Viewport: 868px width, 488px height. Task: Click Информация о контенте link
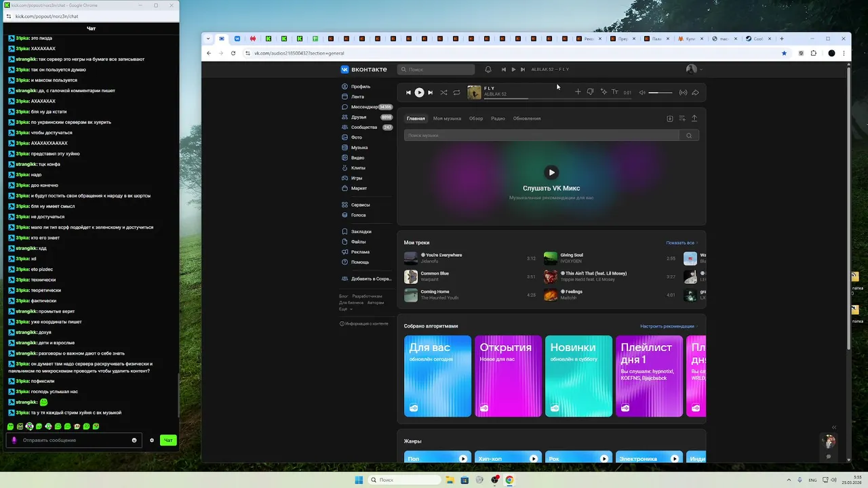point(364,324)
